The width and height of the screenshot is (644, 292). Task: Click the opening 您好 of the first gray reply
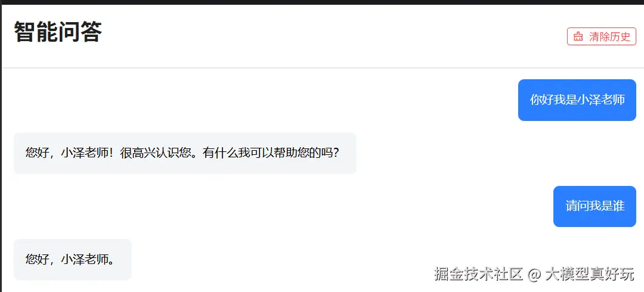coord(38,153)
